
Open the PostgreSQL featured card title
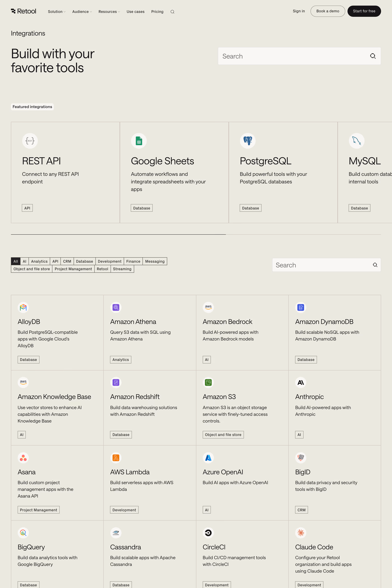click(266, 161)
